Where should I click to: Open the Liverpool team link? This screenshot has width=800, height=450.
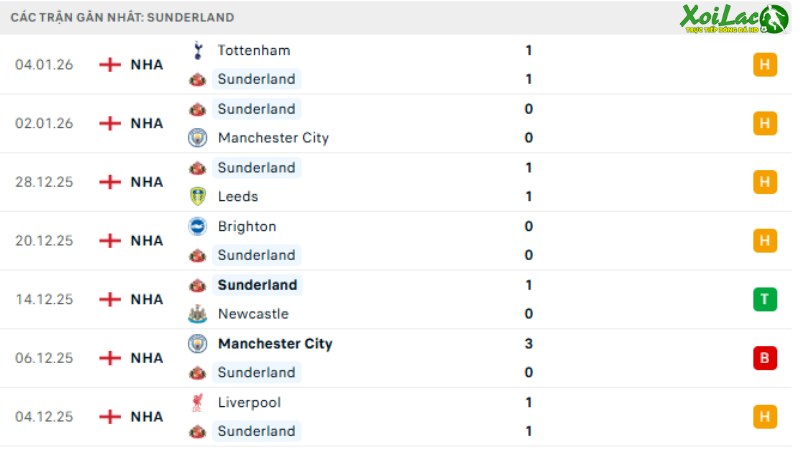(x=249, y=402)
